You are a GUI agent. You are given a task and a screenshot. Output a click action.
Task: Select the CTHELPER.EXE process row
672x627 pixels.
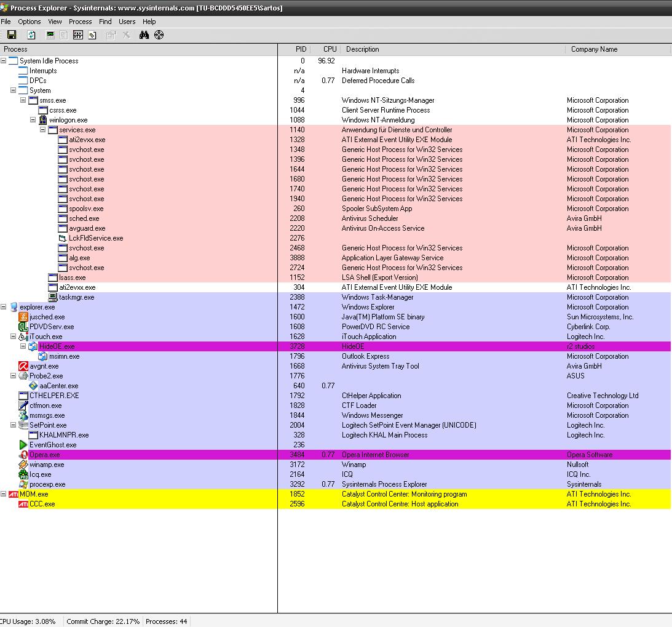335,396
